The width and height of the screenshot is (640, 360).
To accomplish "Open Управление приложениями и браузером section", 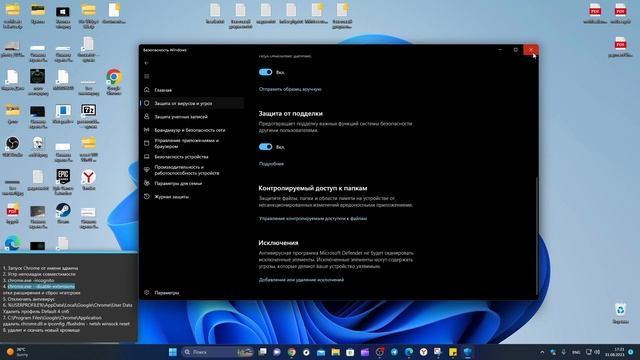I will coord(187,143).
